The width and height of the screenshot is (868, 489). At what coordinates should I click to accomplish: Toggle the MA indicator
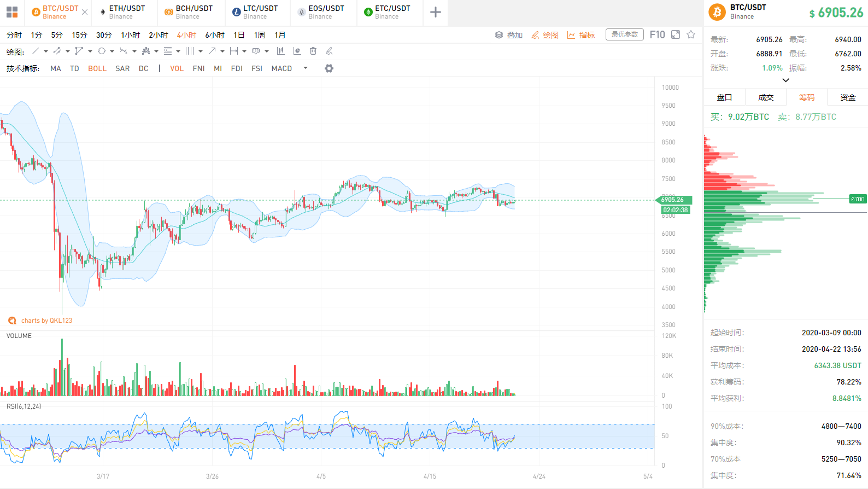(56, 68)
